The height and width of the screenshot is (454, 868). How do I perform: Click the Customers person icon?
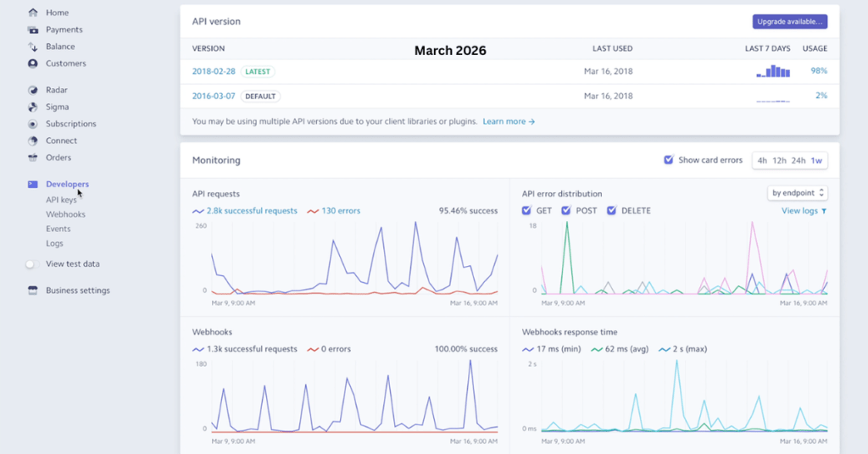click(33, 64)
